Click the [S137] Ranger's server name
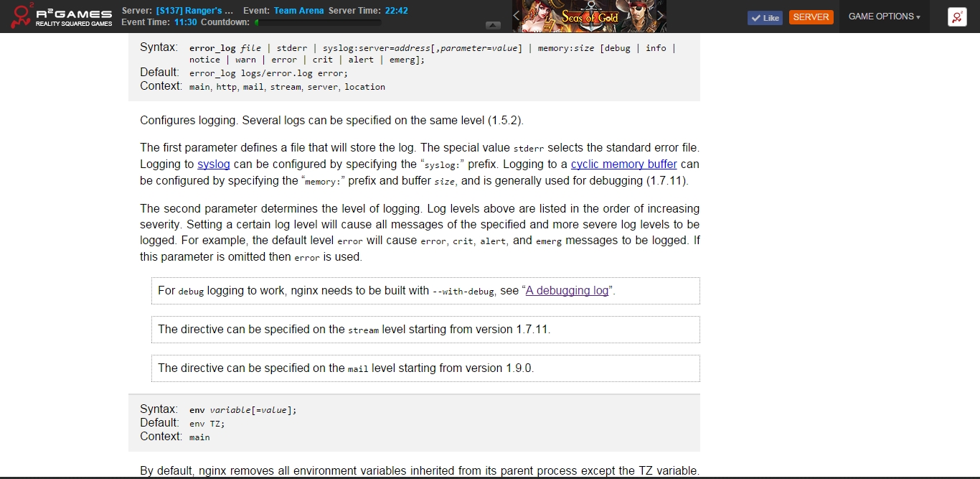The width and height of the screenshot is (980, 479). tap(194, 11)
